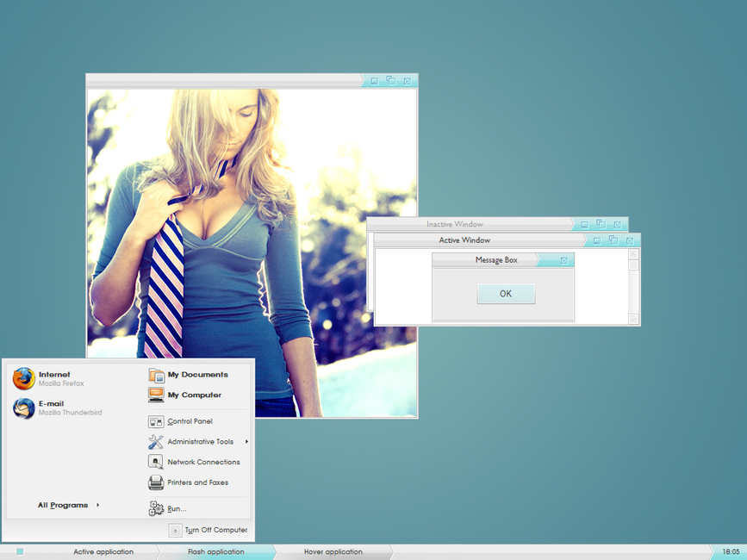747x560 pixels.
Task: Minimize the Inactive Window
Action: coord(584,224)
